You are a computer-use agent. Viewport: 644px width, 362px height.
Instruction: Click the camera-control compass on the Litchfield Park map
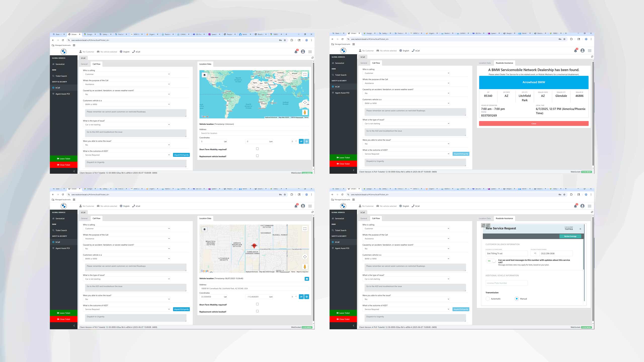tap(305, 257)
